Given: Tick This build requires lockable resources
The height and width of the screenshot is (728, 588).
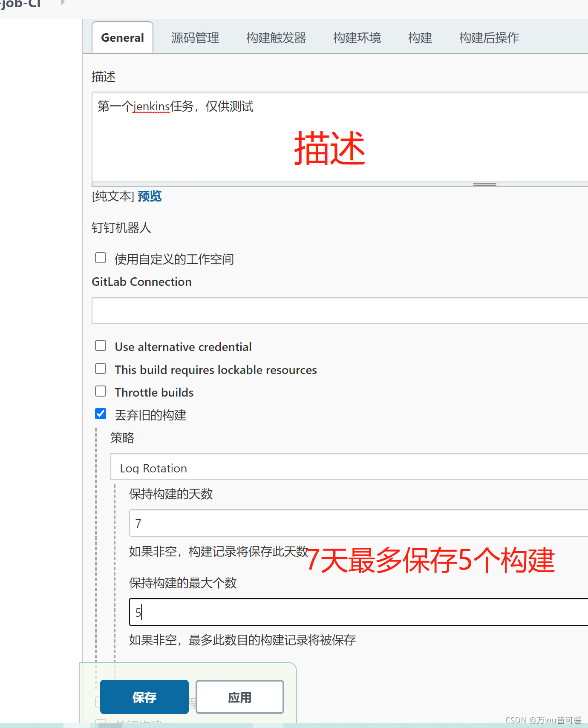Looking at the screenshot, I should pos(101,368).
